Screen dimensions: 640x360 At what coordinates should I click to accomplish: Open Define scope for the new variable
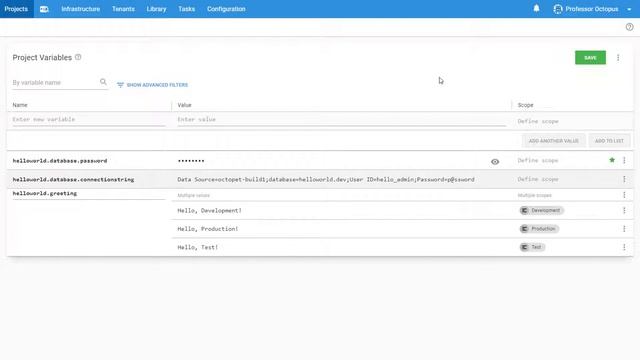click(538, 121)
